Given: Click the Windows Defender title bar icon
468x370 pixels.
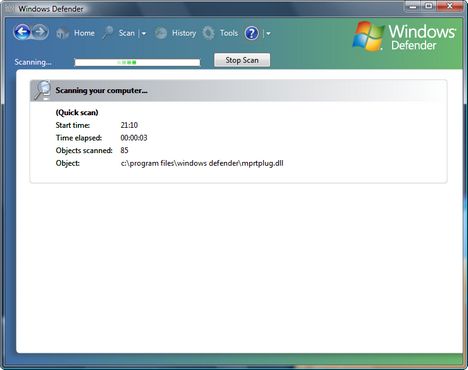Looking at the screenshot, I should click(10, 9).
